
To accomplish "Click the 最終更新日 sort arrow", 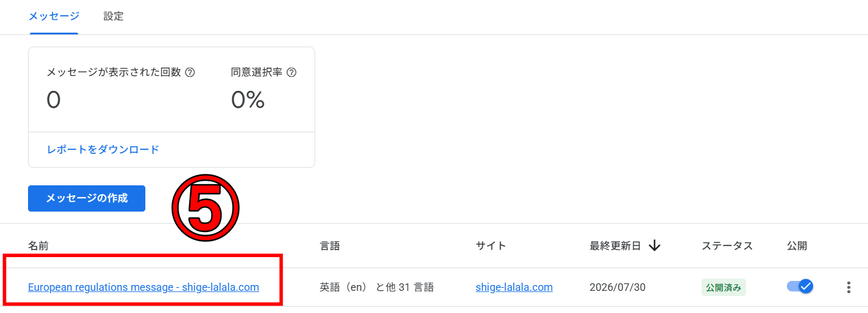I will 654,246.
